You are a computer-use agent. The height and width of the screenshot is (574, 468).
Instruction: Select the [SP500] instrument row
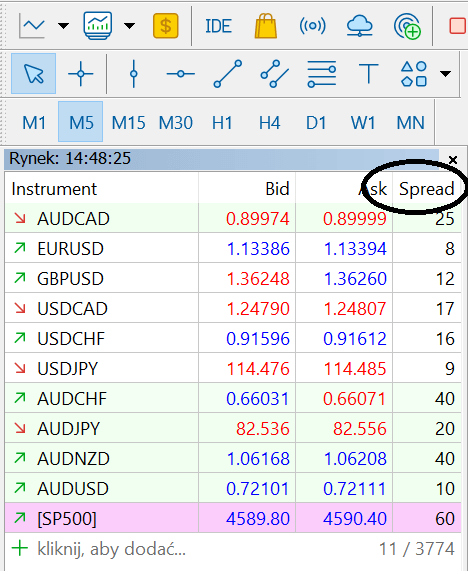233,519
